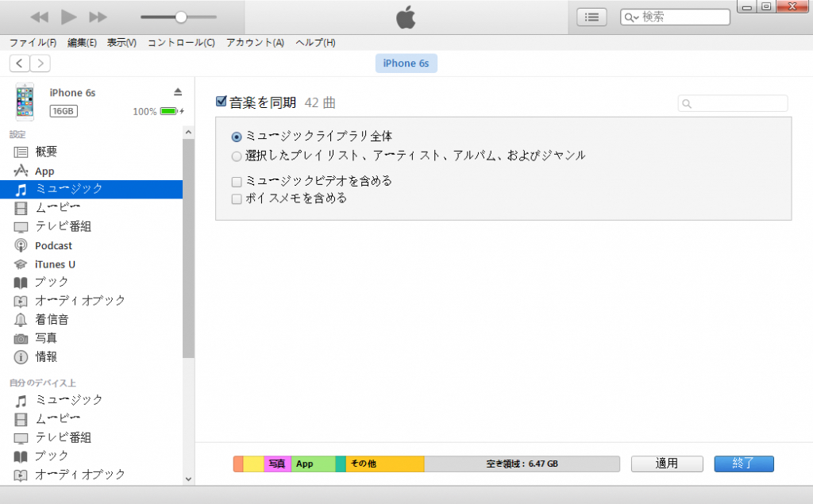Click the iPhone device thumbnail

click(x=25, y=102)
